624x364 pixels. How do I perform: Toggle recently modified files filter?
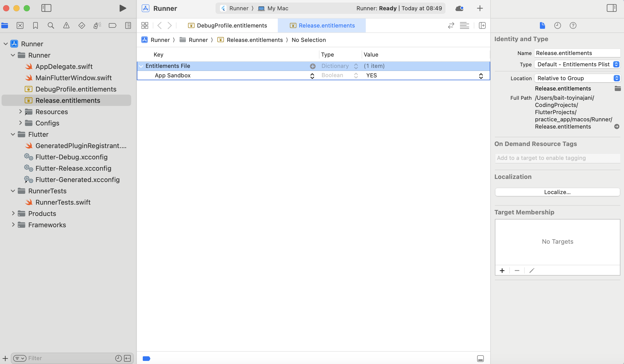click(x=118, y=358)
